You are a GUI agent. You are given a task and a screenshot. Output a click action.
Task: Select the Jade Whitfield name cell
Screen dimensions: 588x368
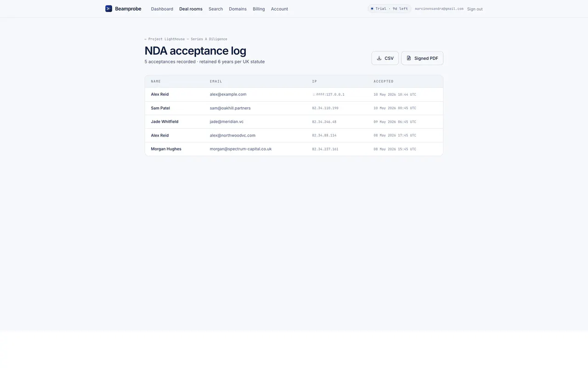(x=164, y=121)
